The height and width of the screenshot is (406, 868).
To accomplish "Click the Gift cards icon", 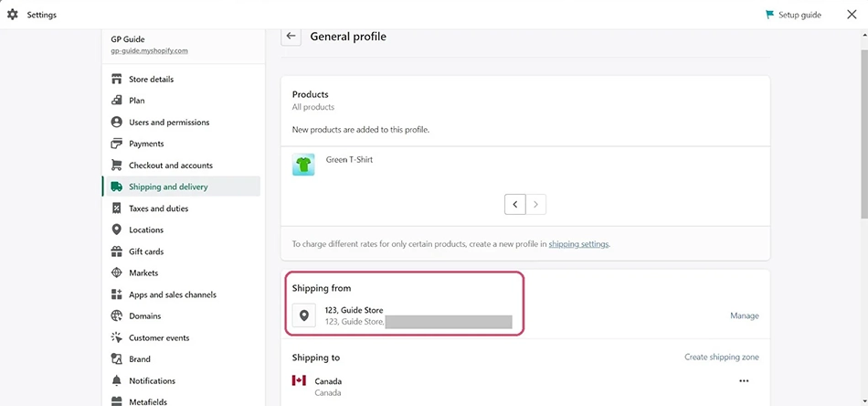I will coord(116,251).
